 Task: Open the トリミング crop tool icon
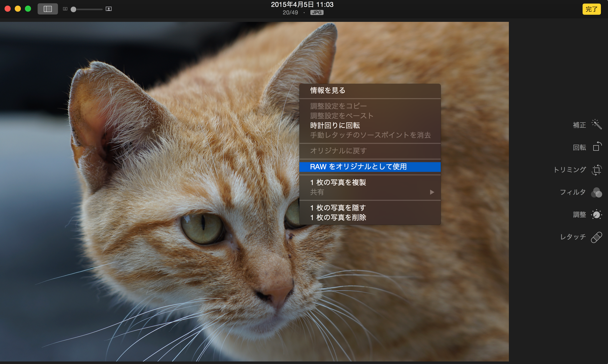[x=597, y=170]
